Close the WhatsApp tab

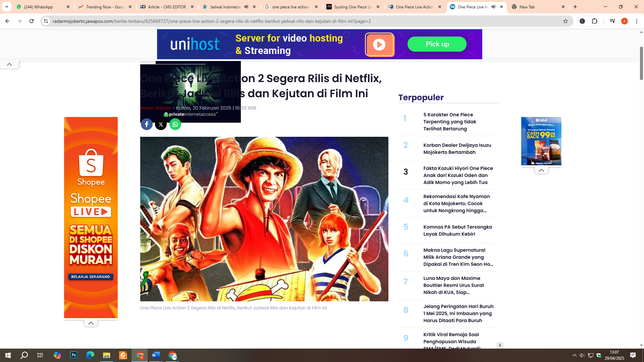(x=68, y=7)
